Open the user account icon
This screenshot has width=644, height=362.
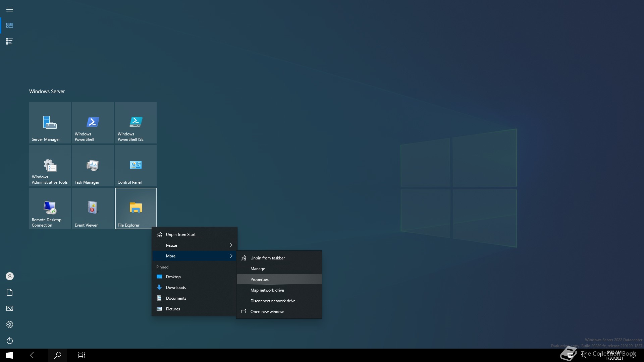pos(10,276)
